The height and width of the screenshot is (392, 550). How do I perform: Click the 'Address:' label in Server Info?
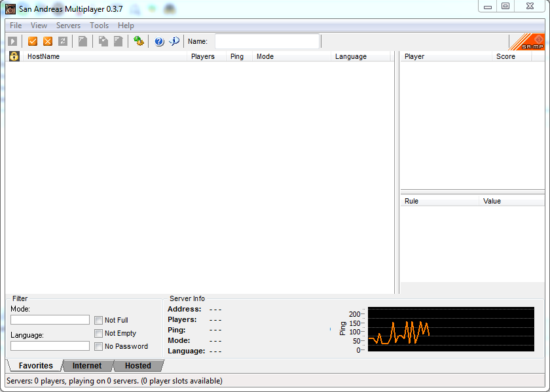click(x=185, y=310)
